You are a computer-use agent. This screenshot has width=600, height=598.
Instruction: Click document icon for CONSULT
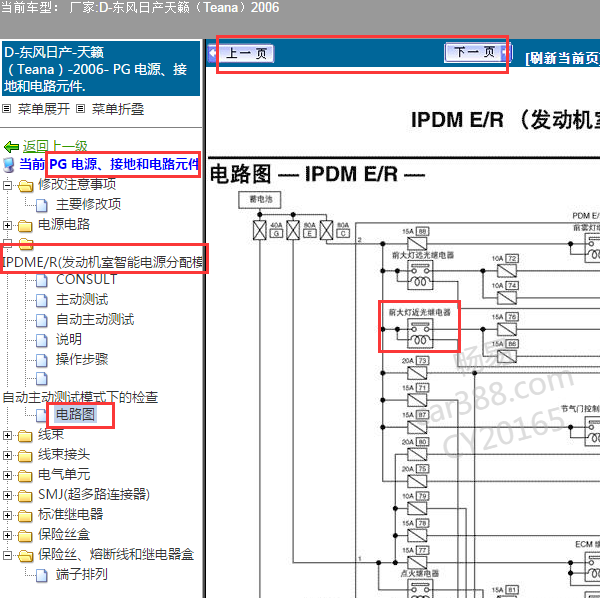(x=42, y=280)
